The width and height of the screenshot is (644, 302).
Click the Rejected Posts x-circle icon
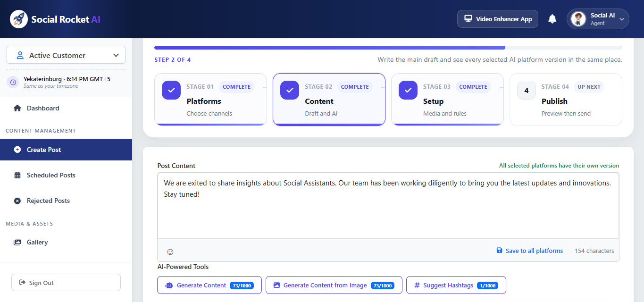click(17, 201)
